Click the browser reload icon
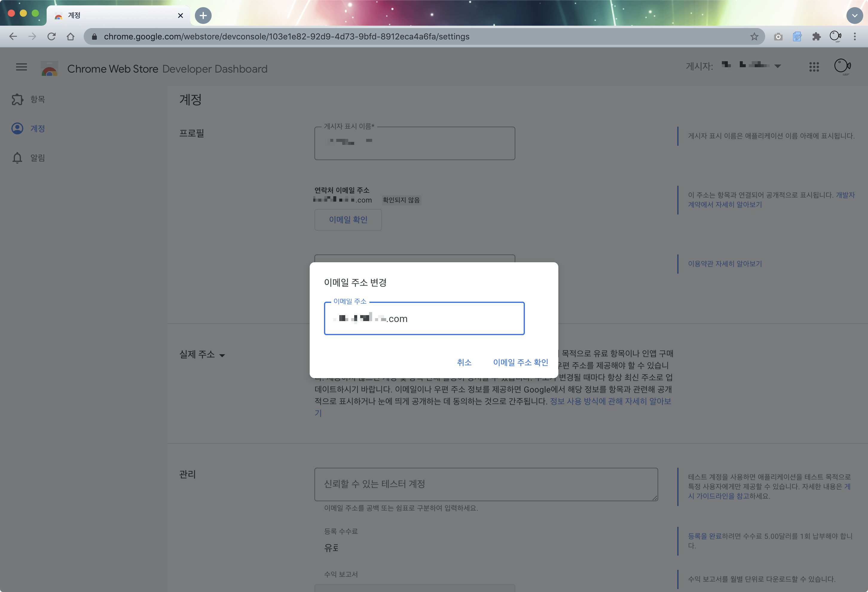The width and height of the screenshot is (868, 592). click(x=51, y=36)
